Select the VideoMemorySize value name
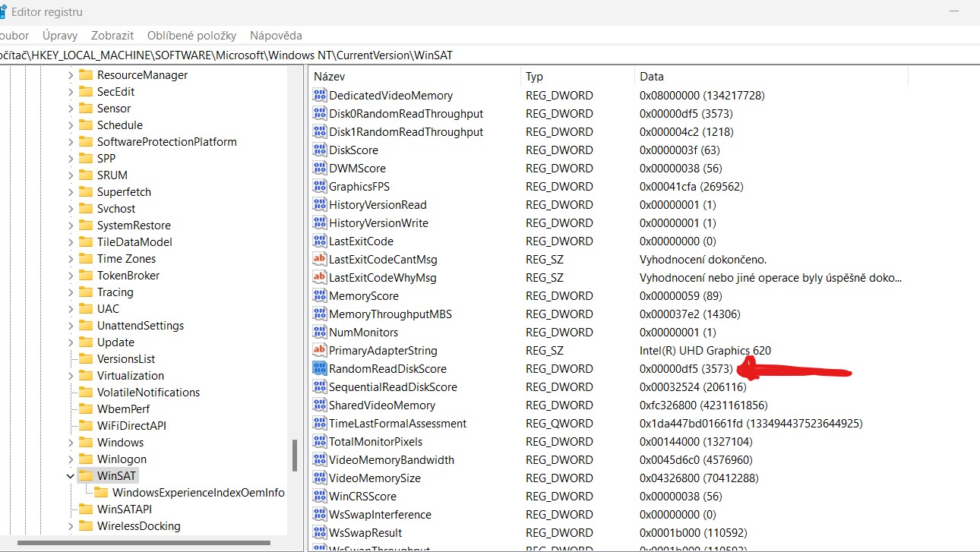980x552 pixels. pyautogui.click(x=375, y=478)
